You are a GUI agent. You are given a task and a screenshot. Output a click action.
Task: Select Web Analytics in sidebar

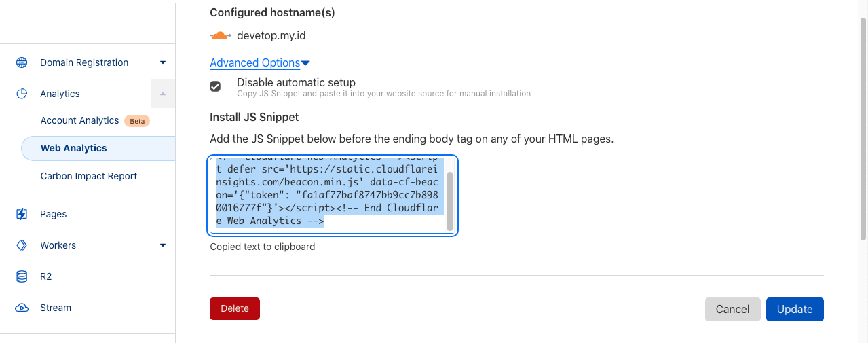[x=74, y=148]
